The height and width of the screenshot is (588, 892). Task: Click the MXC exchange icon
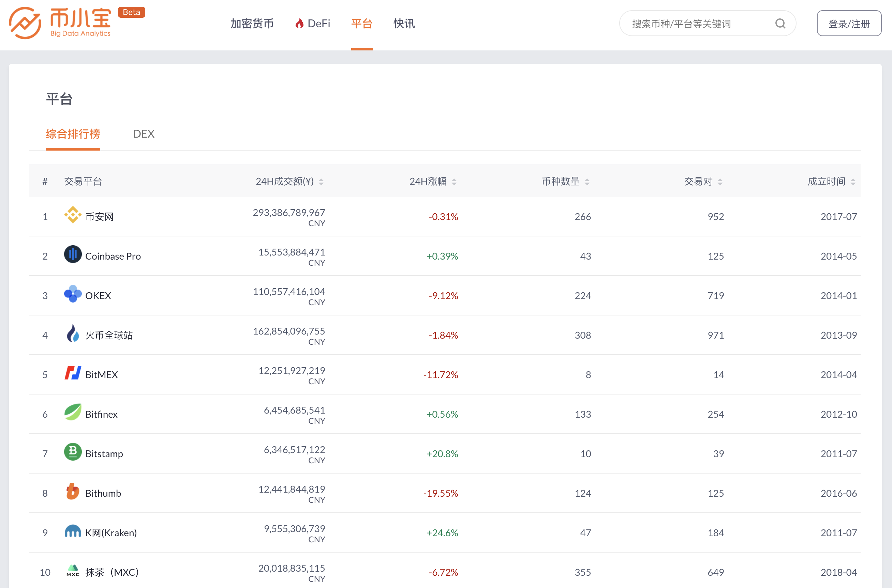click(x=72, y=571)
